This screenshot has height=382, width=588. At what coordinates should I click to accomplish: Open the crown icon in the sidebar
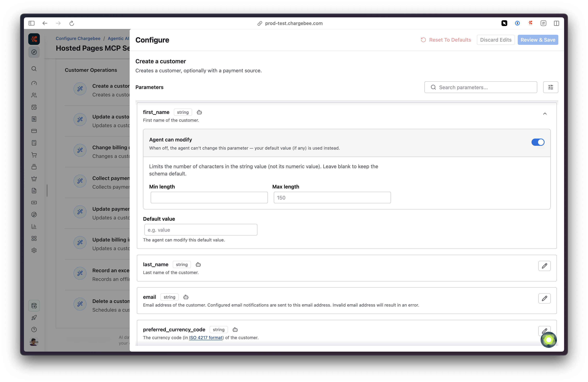pos(34,179)
